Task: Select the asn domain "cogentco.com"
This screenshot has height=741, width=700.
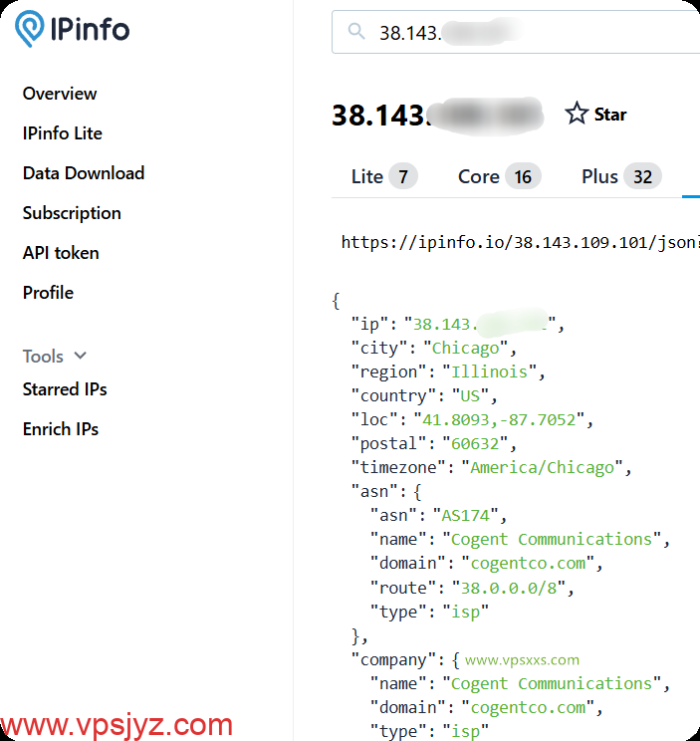Action: 528,564
